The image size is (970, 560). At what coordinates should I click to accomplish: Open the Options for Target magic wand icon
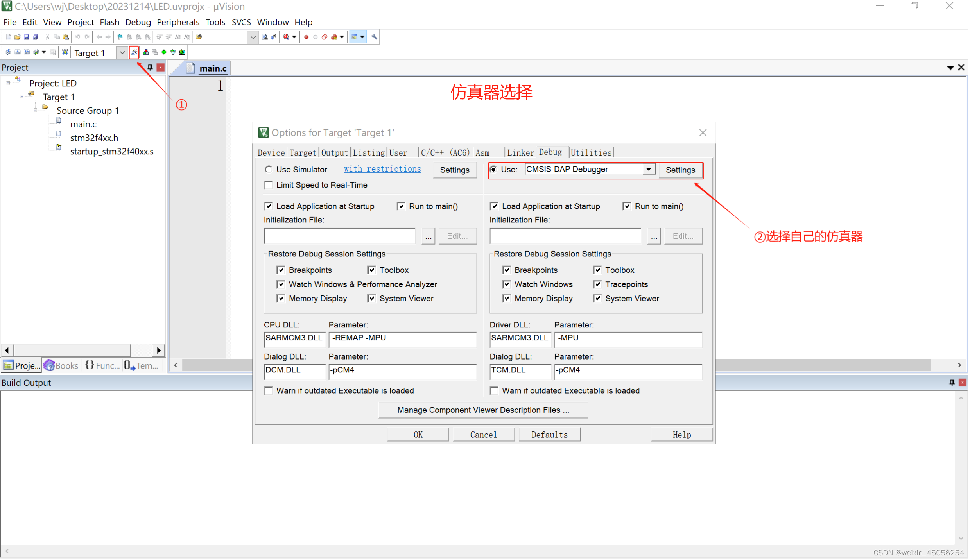tap(134, 52)
